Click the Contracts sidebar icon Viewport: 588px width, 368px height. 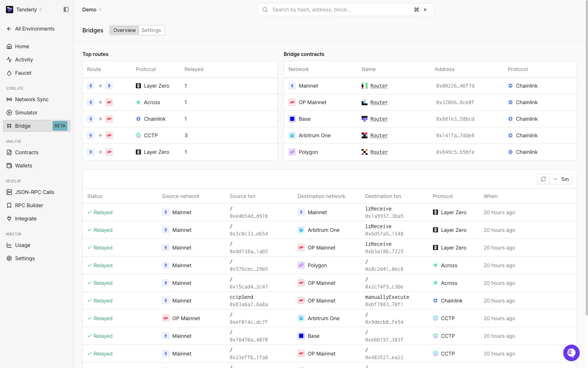pyautogui.click(x=9, y=152)
